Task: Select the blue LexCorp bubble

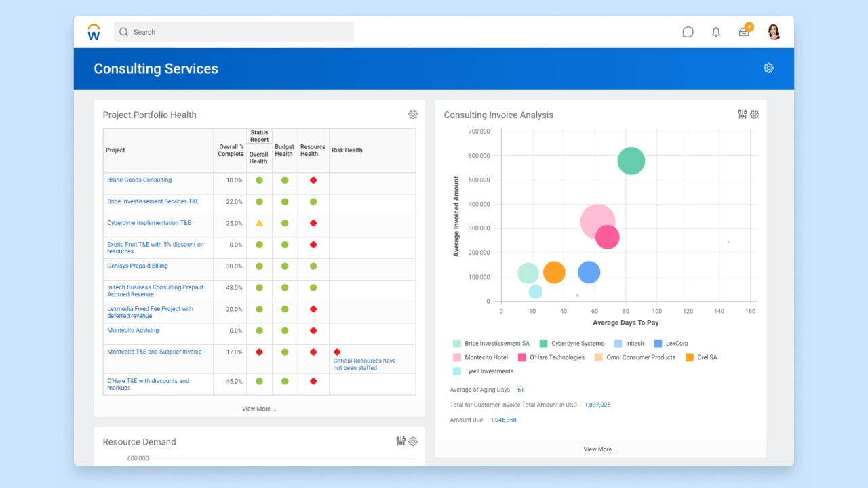Action: (589, 272)
